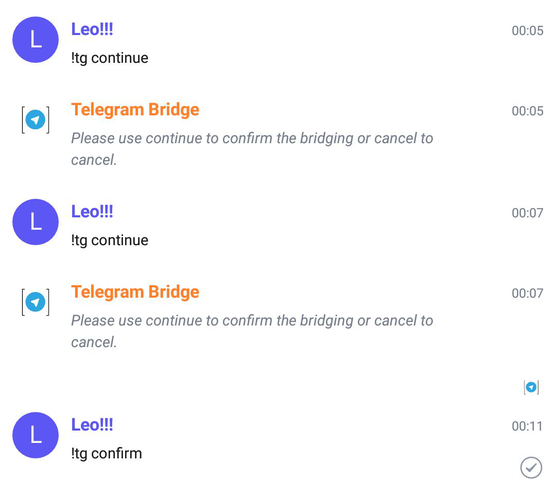Viewport: 556px width, 480px height.
Task: Select the '!tg confirm' message text
Action: (x=106, y=454)
